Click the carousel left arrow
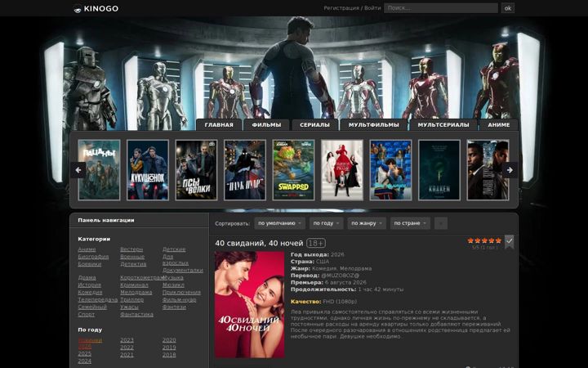The height and width of the screenshot is (368, 588). pyautogui.click(x=78, y=170)
